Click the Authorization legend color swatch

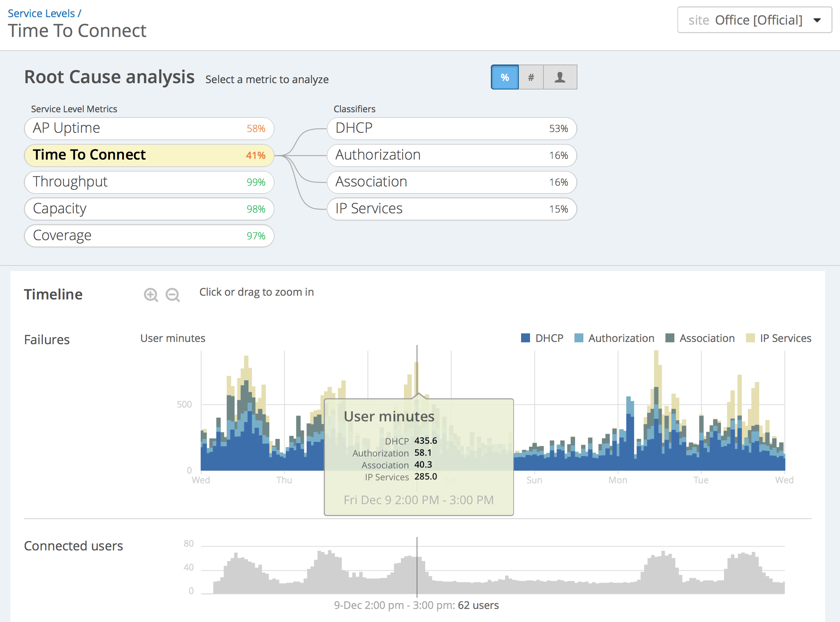[578, 338]
